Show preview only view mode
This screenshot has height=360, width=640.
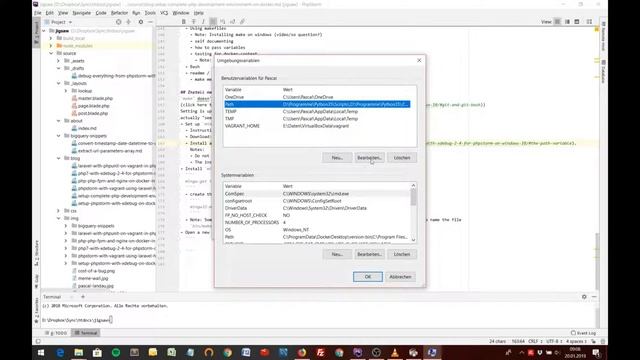(x=577, y=22)
